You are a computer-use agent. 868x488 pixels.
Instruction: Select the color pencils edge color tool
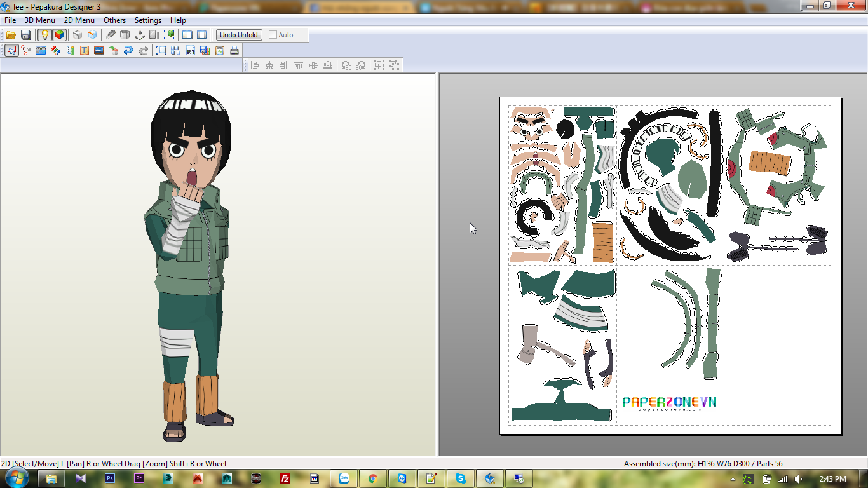55,50
